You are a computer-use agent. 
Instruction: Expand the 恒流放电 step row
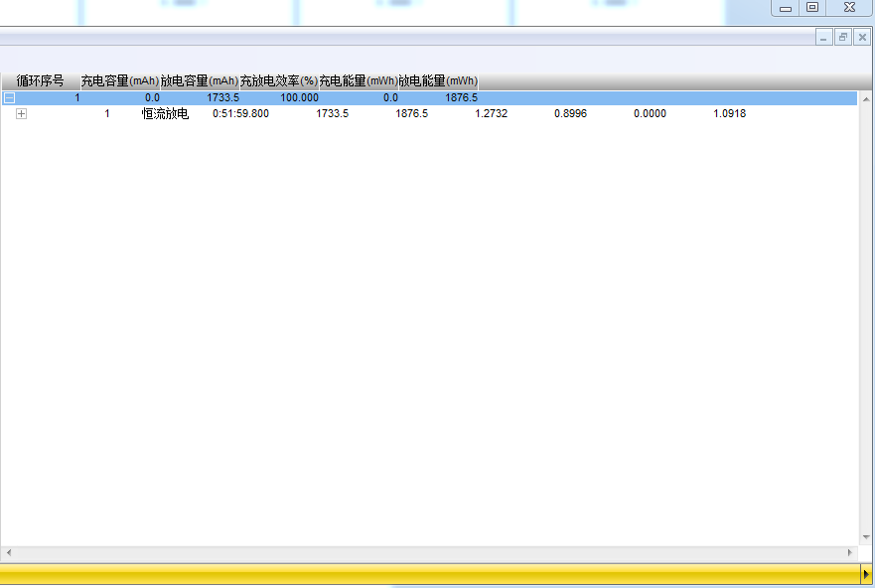pyautogui.click(x=21, y=114)
